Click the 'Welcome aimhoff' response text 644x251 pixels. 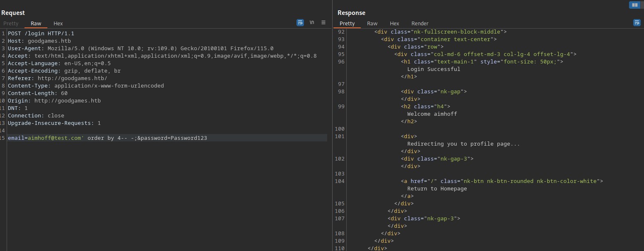point(432,114)
